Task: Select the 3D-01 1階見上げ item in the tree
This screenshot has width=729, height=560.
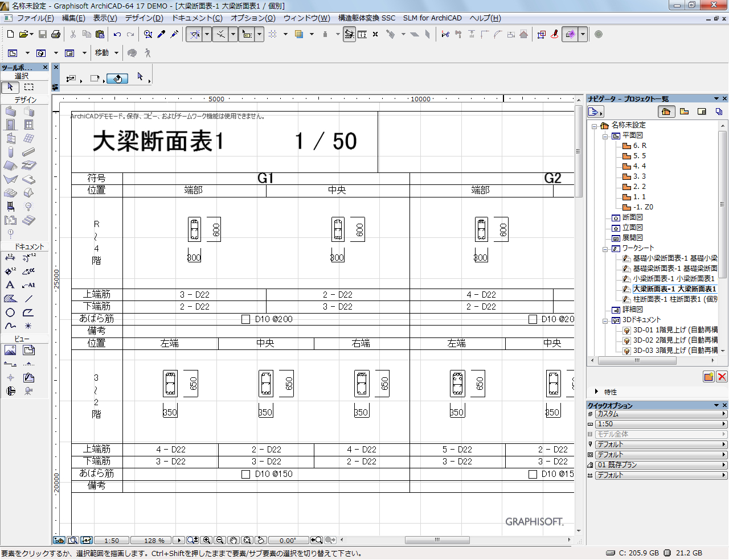Action: (675, 330)
